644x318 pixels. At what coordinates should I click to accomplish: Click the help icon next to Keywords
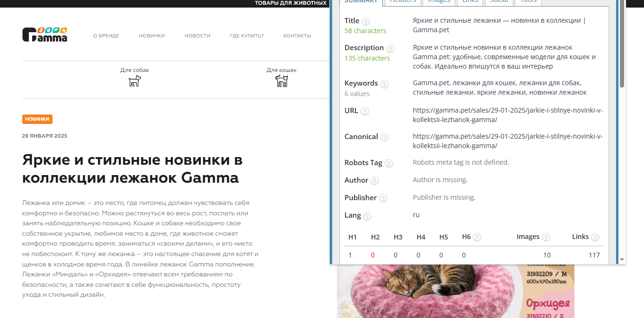tap(384, 84)
